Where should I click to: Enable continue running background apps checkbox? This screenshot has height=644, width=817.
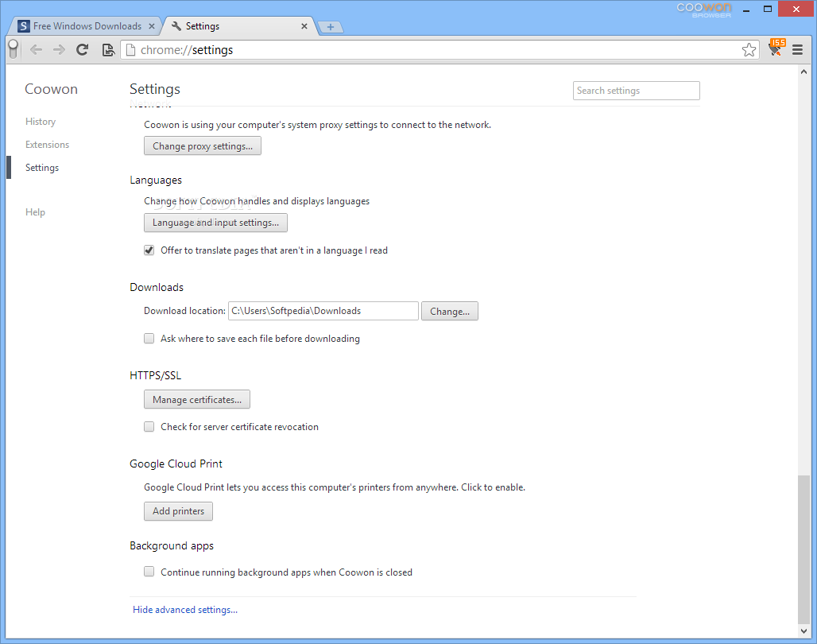click(x=149, y=572)
